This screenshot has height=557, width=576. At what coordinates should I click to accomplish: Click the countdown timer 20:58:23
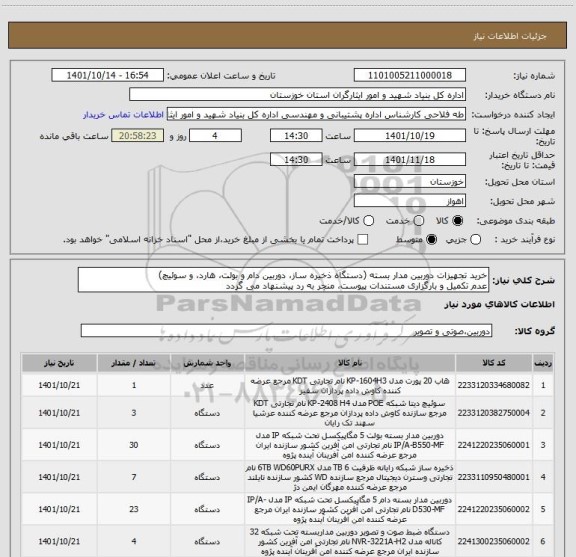point(137,136)
